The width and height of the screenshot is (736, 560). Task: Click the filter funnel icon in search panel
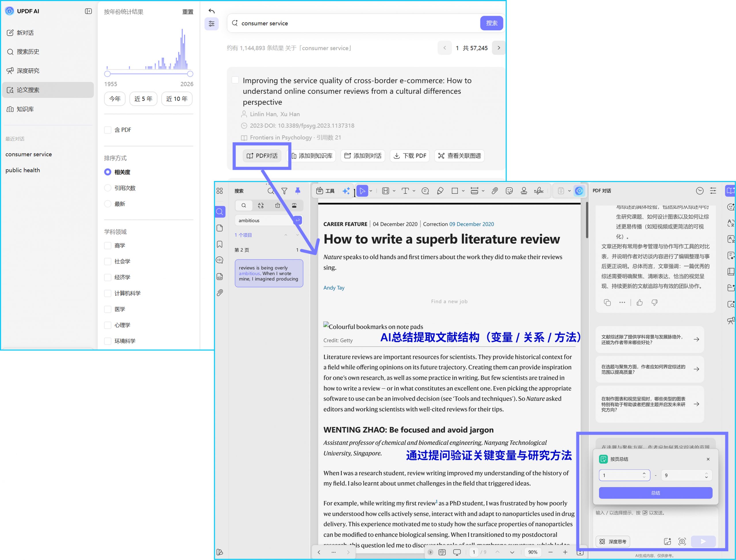pyautogui.click(x=284, y=191)
